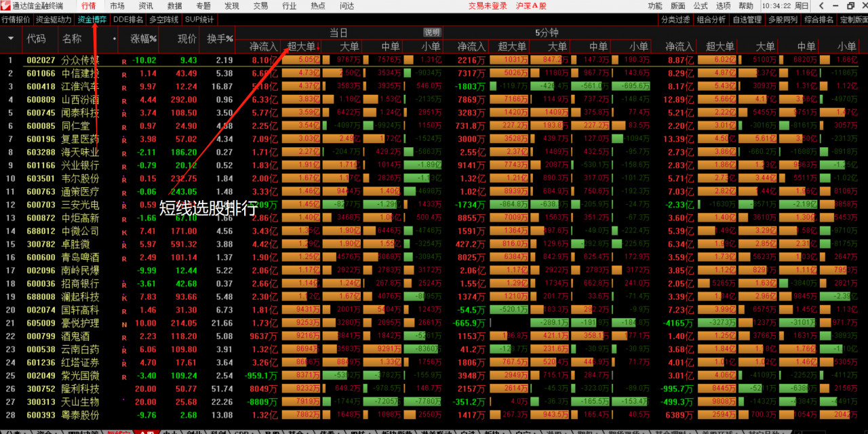Click the R margin marker on 中信建投 row
The image size is (868, 434).
[124, 74]
